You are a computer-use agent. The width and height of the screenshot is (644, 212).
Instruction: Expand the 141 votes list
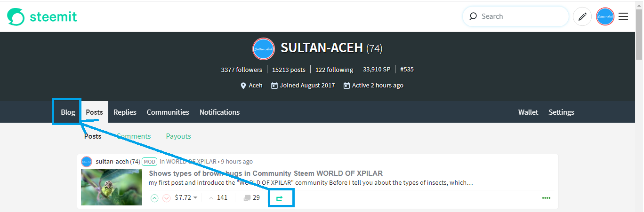tap(218, 197)
